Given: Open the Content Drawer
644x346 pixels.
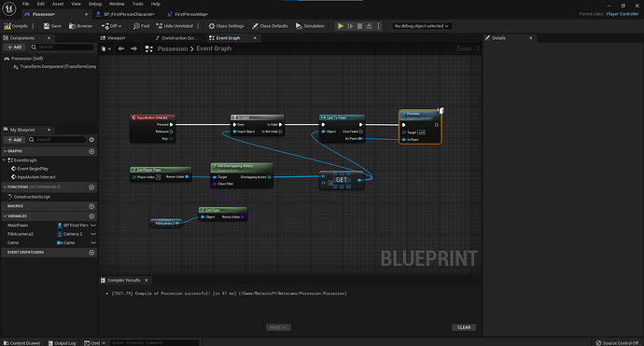Looking at the screenshot, I should click(21, 342).
